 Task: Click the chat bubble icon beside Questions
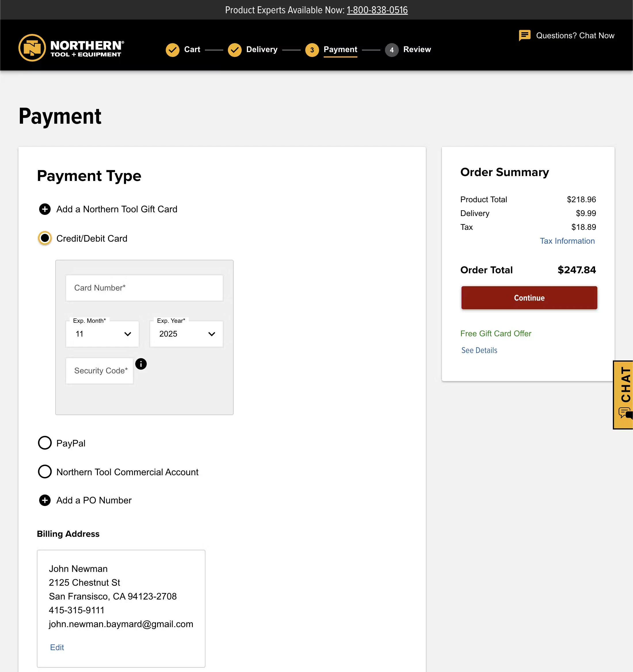pyautogui.click(x=525, y=35)
